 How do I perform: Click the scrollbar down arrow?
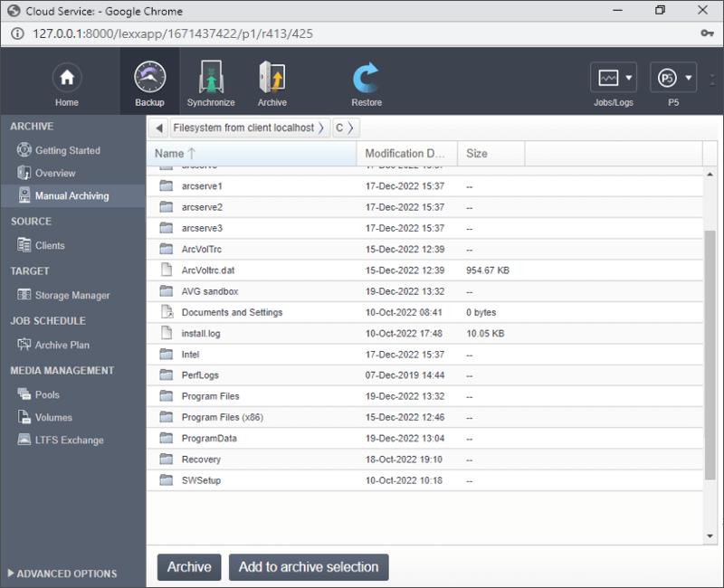point(710,536)
